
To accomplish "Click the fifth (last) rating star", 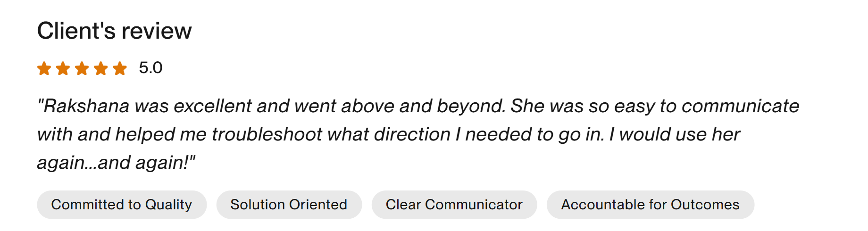I will pos(120,68).
